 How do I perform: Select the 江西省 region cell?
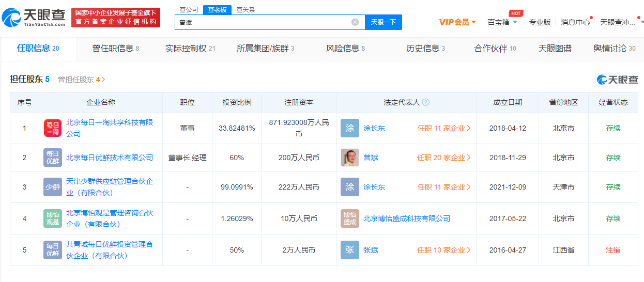563,250
